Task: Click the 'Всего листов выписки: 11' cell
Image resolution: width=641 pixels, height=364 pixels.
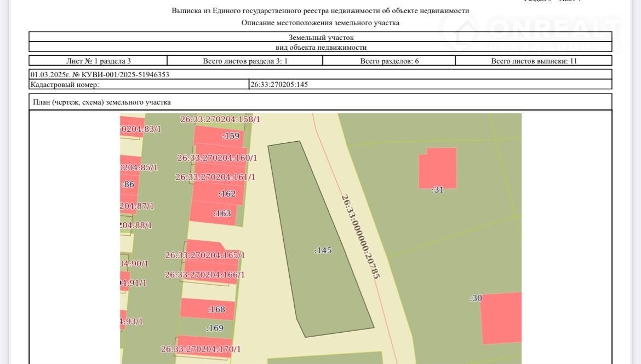Action: pyautogui.click(x=534, y=61)
